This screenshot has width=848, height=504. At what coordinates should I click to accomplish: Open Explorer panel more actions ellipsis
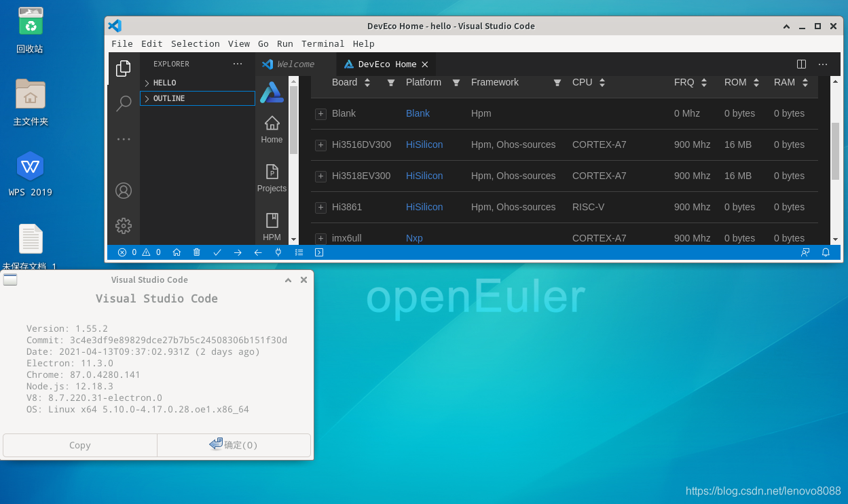pyautogui.click(x=238, y=64)
